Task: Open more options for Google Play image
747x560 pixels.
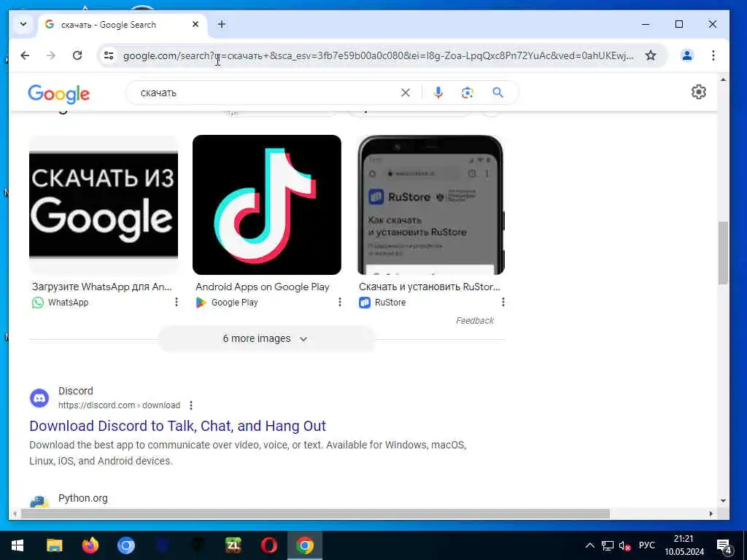Action: click(340, 302)
